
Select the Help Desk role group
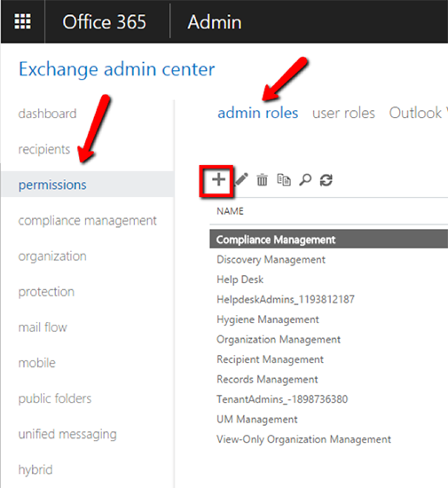[x=240, y=279]
